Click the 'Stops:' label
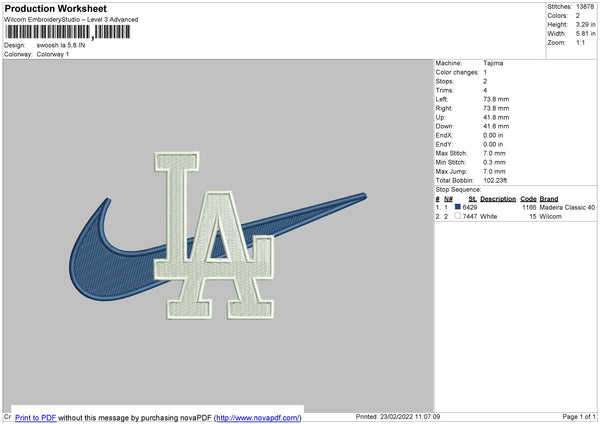The width and height of the screenshot is (600, 424). tap(445, 81)
